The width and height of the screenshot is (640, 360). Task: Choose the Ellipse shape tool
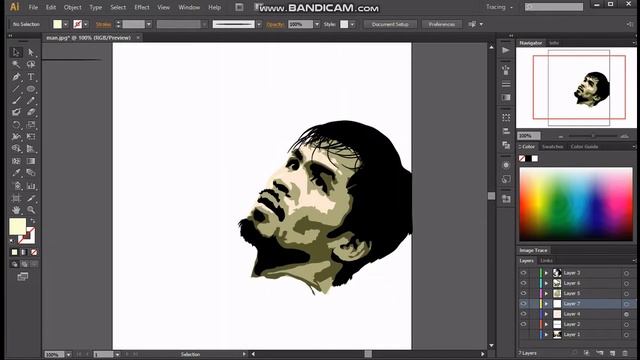click(x=31, y=89)
